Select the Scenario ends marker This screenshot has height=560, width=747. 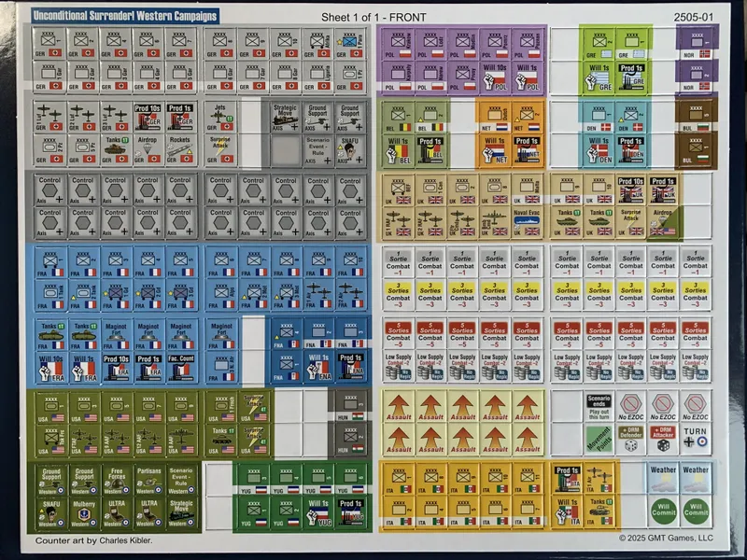click(x=599, y=407)
